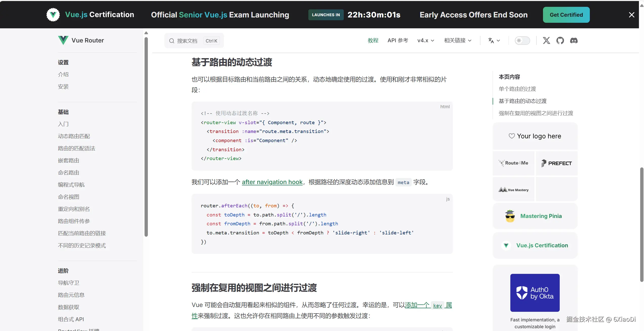Click the Auth0 by Okta sponsor image
This screenshot has width=644, height=331.
(535, 293)
